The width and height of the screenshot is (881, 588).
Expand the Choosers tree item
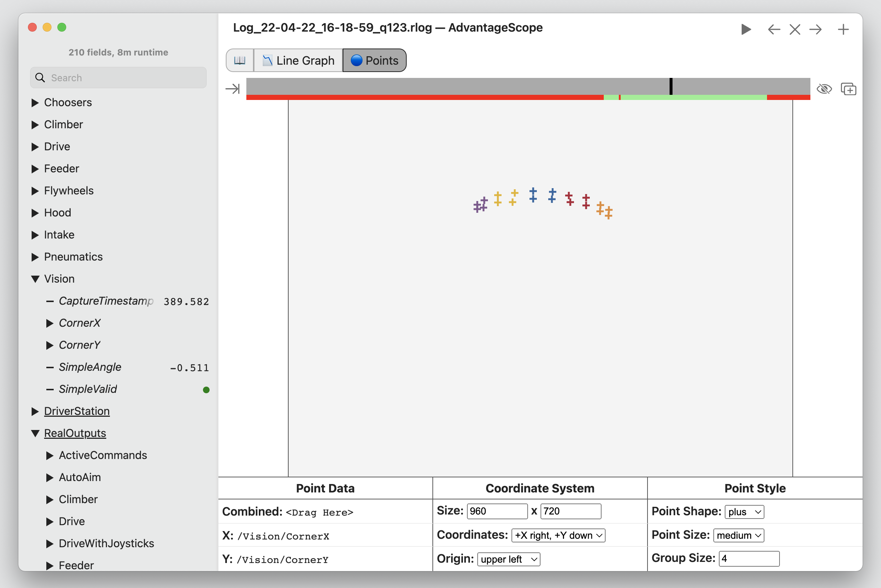click(x=35, y=103)
